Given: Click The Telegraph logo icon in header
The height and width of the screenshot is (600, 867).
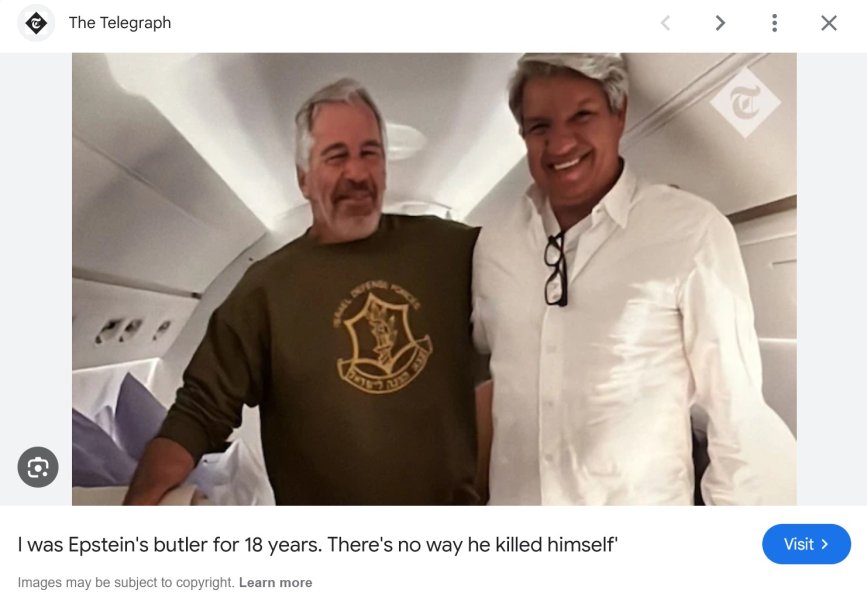Looking at the screenshot, I should coord(36,23).
